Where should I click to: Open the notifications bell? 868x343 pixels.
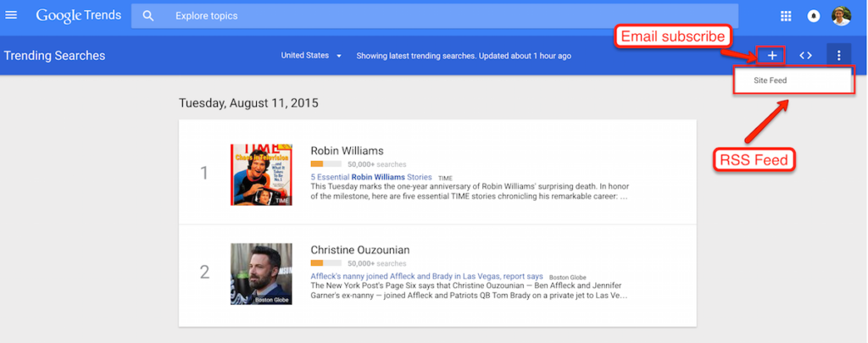pos(813,16)
